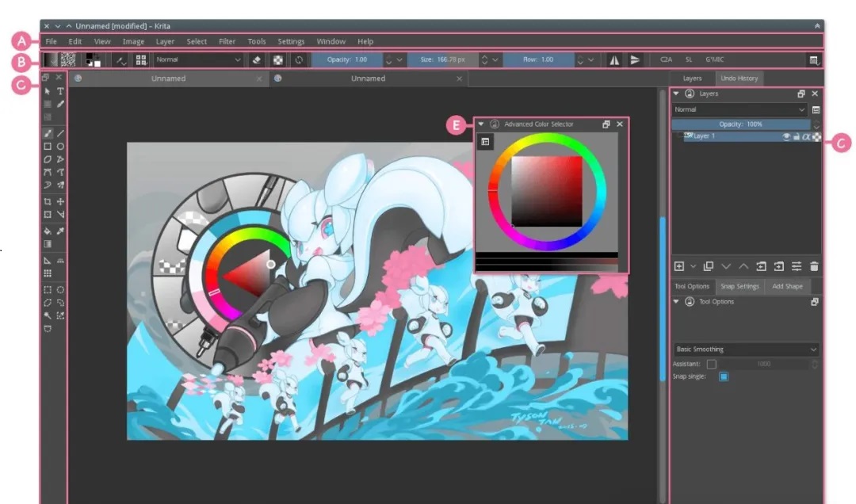Screen dimensions: 856x504
Task: Enable the Assistant checkbox
Action: [711, 364]
